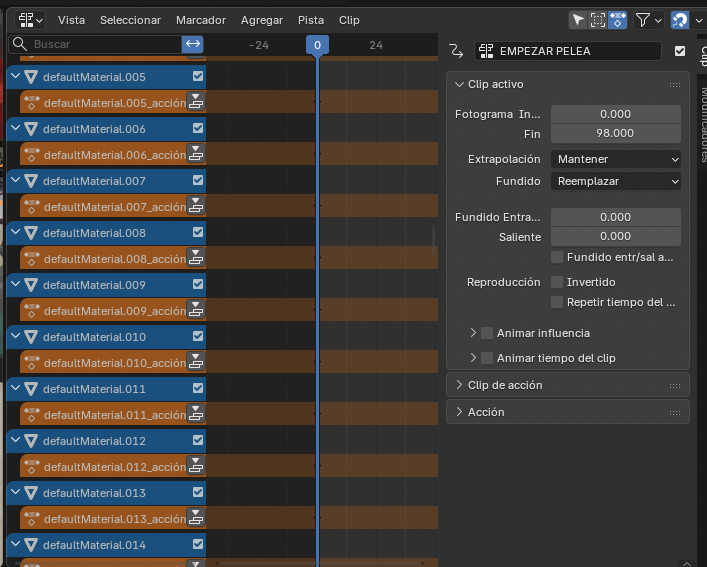
Task: Enable the Invertido playback checkbox
Action: 558,282
